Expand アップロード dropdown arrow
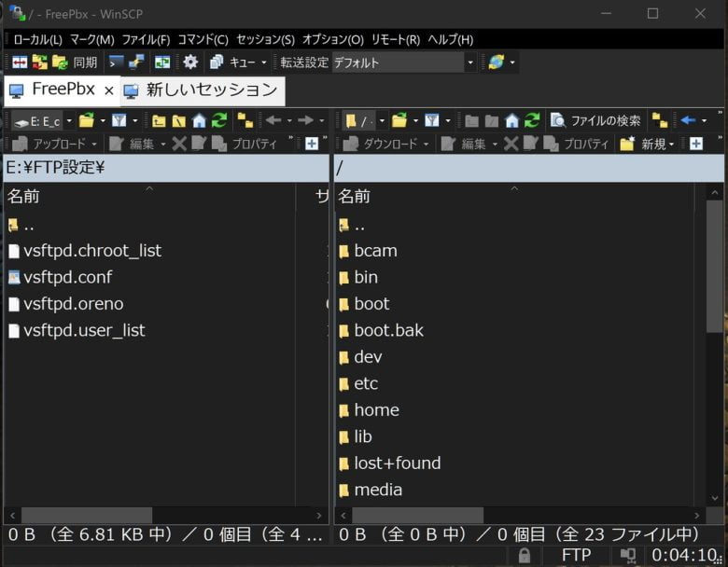This screenshot has width=728, height=567. coord(94,144)
